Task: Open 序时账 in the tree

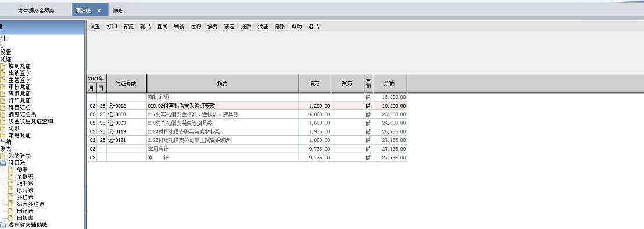Action: point(25,191)
